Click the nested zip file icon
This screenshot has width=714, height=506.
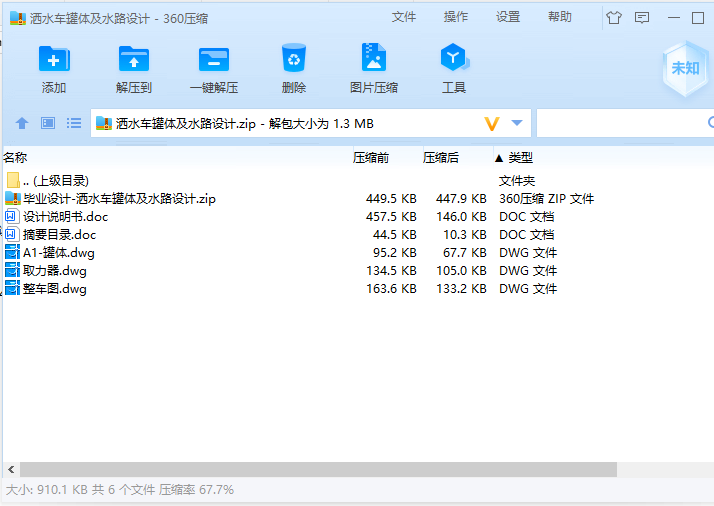click(13, 198)
